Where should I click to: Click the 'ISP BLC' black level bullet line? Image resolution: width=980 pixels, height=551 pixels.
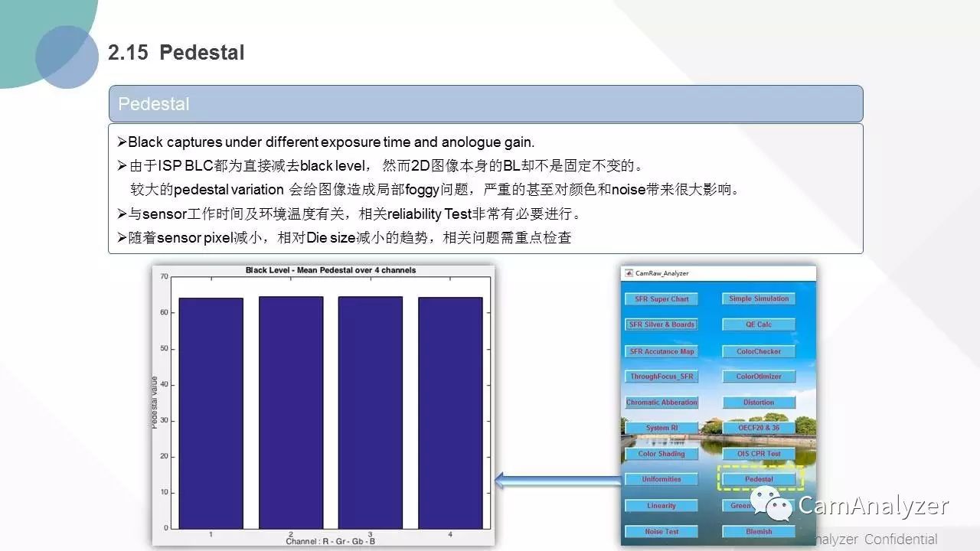coord(381,165)
